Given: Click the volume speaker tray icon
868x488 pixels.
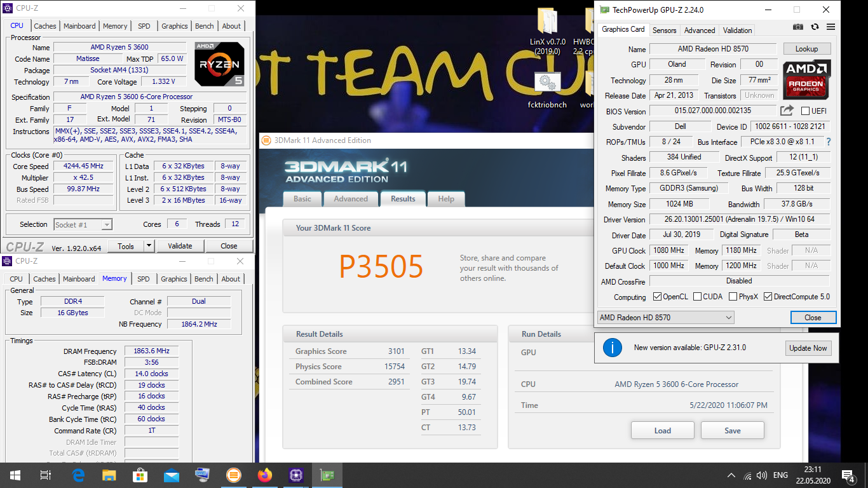Looking at the screenshot, I should [763, 475].
